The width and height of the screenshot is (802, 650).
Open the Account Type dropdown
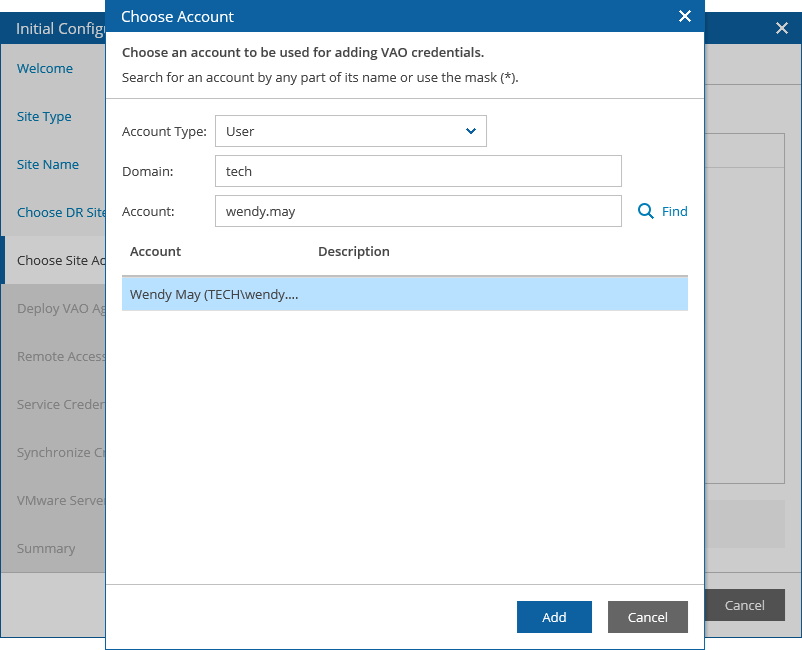[351, 131]
